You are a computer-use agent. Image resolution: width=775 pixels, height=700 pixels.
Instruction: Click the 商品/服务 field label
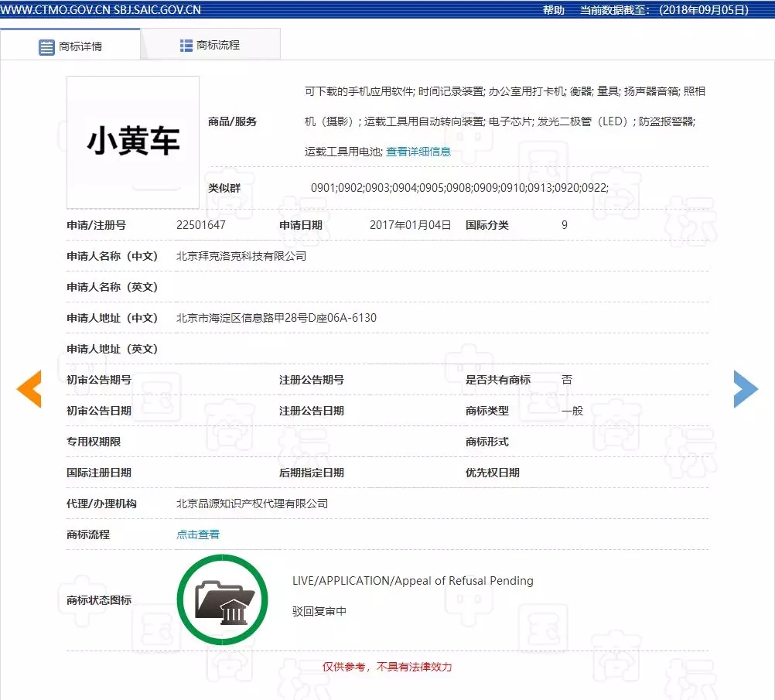pos(232,121)
